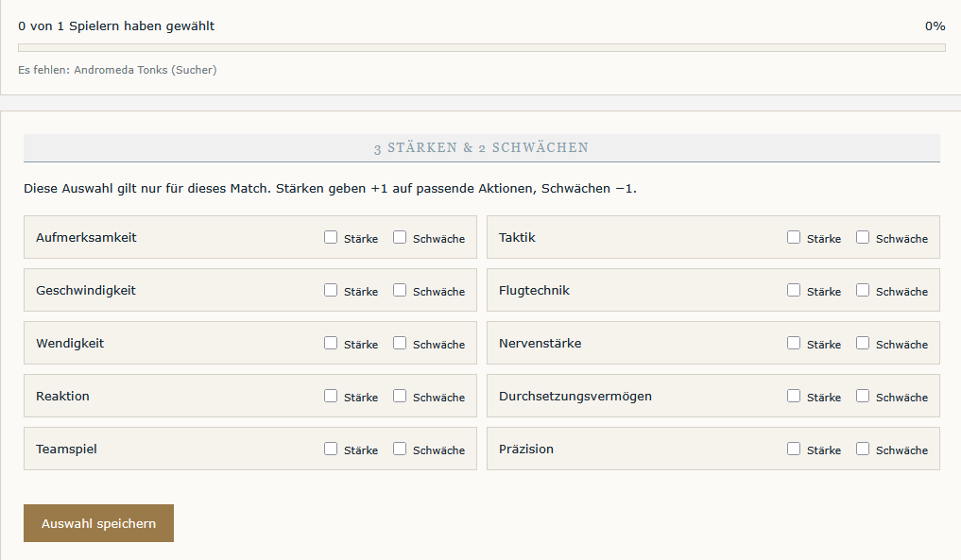Mark Taktik as Schwäche
The height and width of the screenshot is (560, 961).
click(863, 237)
